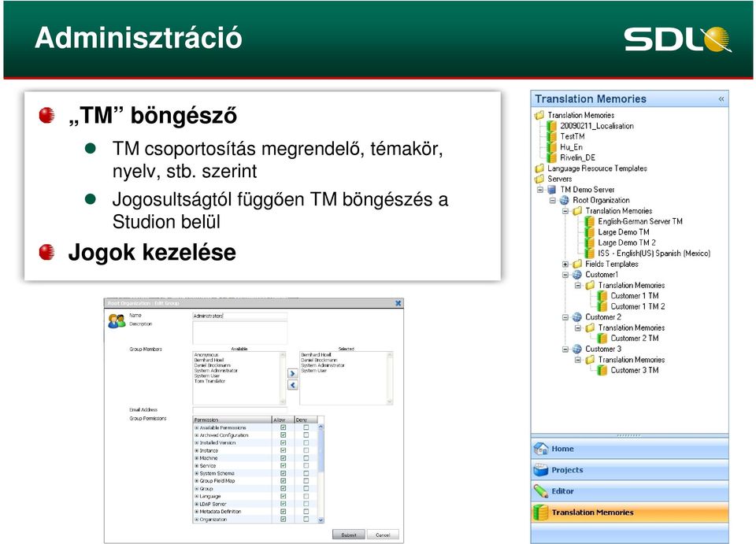
Task: Click the Editor pencil icon
Action: tap(541, 491)
